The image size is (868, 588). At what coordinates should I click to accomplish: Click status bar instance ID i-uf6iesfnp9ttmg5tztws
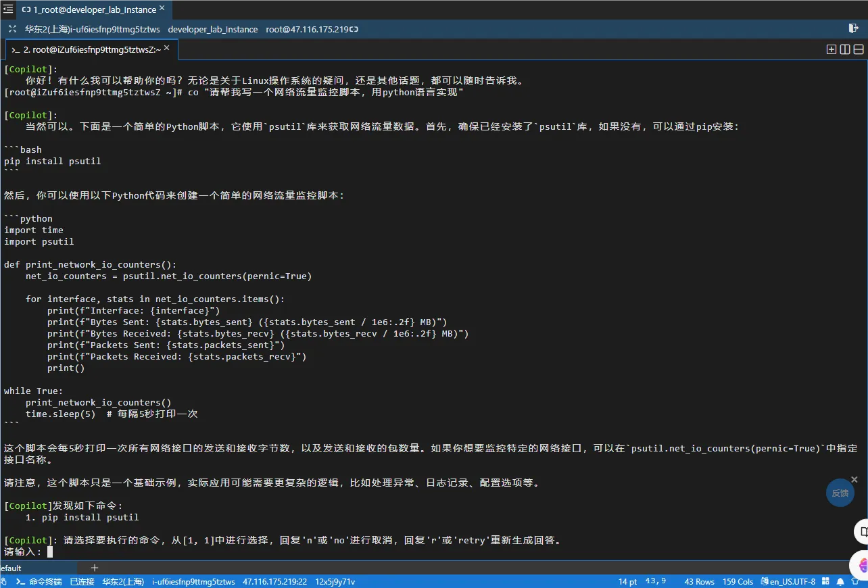point(193,581)
